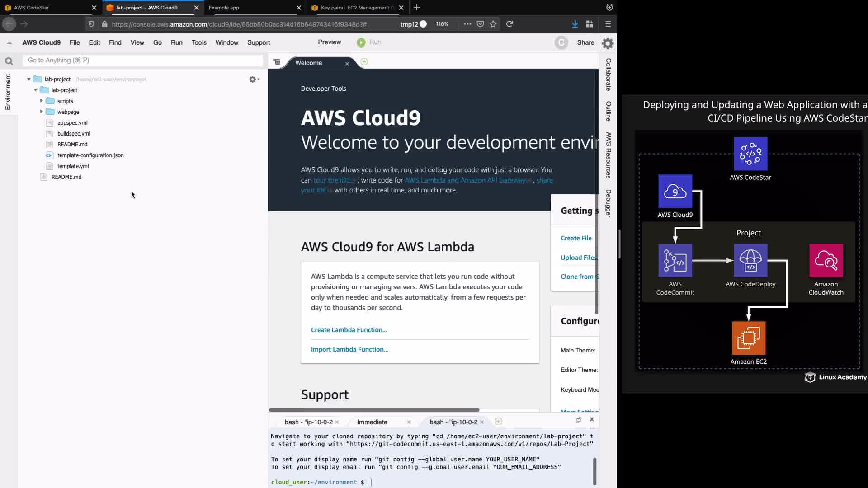Expand the webpage folder
This screenshot has height=488, width=868.
coord(42,112)
